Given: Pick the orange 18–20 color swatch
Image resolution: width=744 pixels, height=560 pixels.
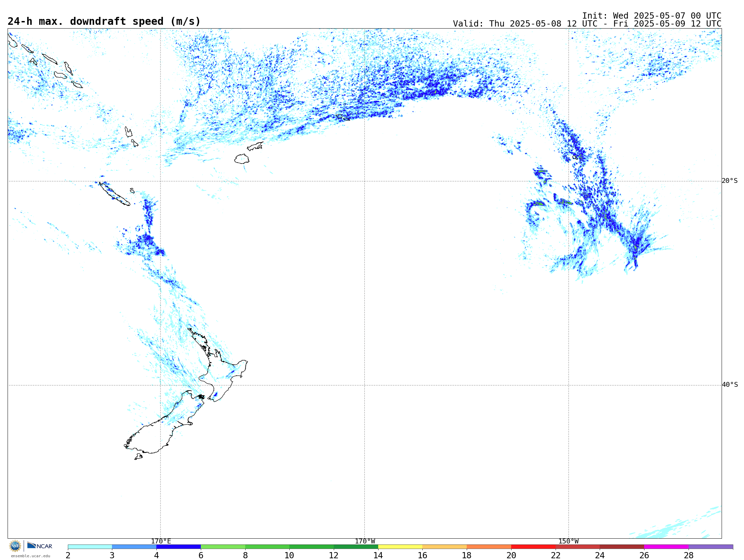Looking at the screenshot, I should 489,547.
